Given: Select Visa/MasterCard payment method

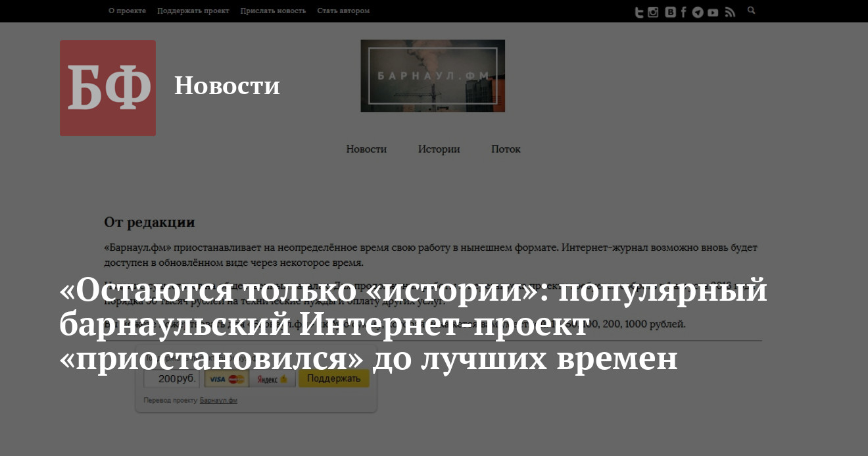Looking at the screenshot, I should coord(227,379).
